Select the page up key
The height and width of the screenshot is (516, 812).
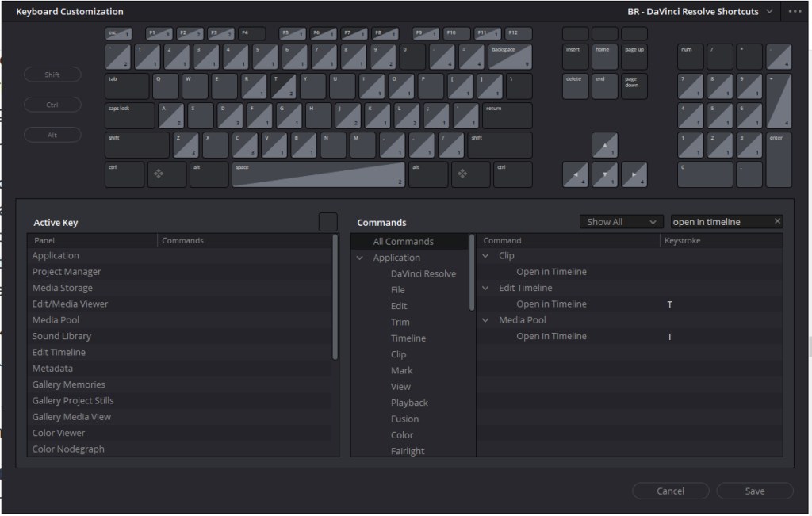tap(634, 57)
